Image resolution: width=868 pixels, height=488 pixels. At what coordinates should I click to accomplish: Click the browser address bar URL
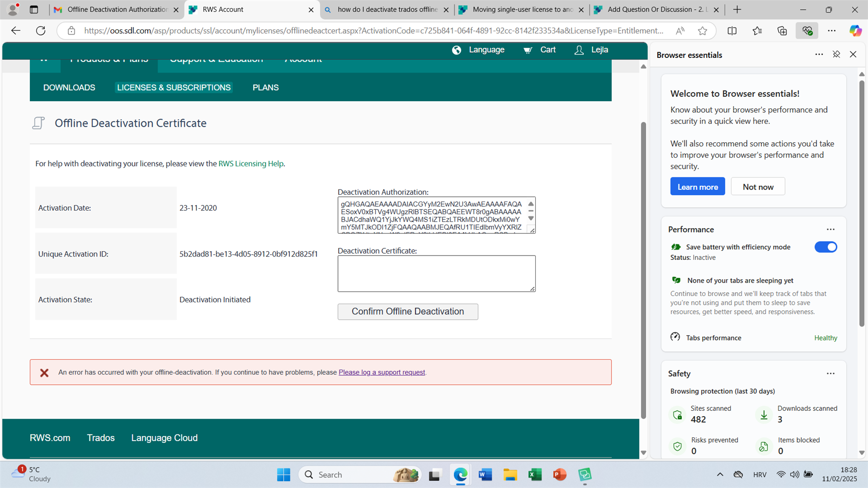click(374, 31)
